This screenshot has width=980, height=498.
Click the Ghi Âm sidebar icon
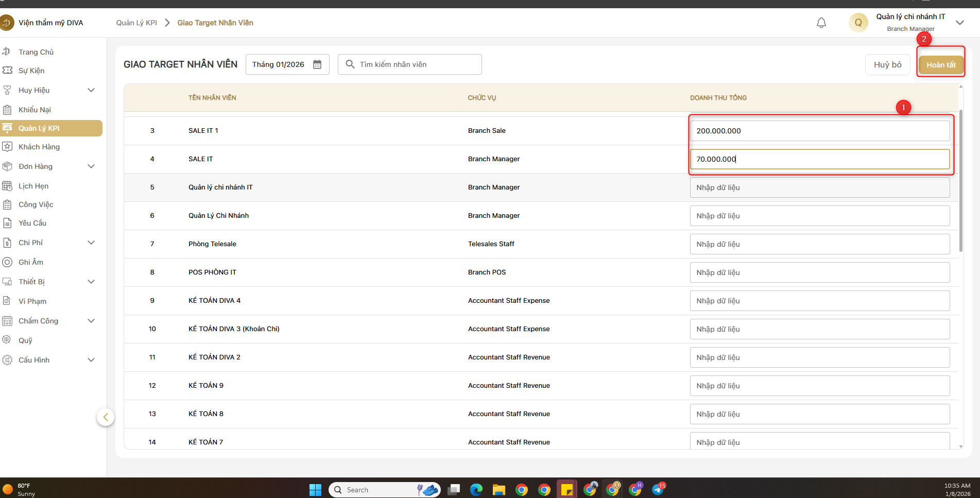(x=7, y=262)
